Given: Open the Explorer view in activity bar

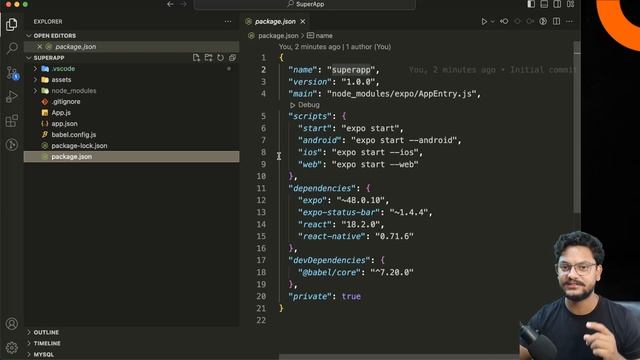Looking at the screenshot, I should coord(11,24).
